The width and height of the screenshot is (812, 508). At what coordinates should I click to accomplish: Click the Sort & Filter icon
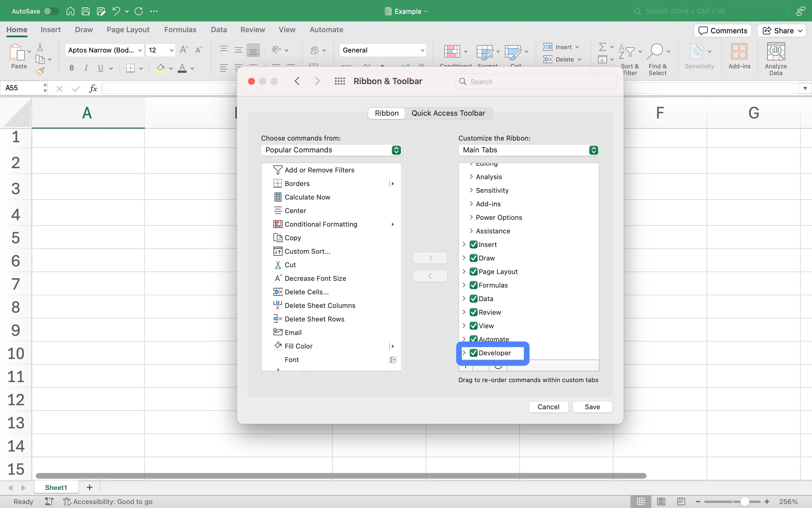626,51
